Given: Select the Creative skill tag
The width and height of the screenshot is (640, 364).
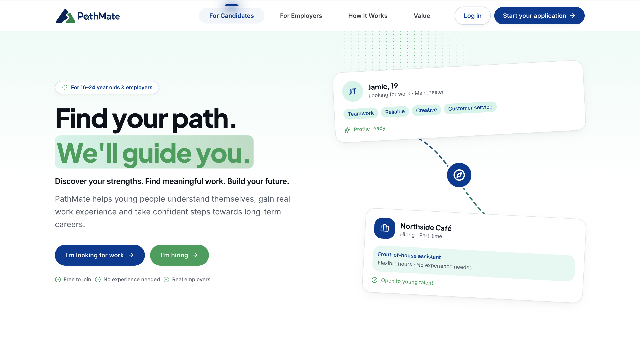Looking at the screenshot, I should [x=426, y=110].
